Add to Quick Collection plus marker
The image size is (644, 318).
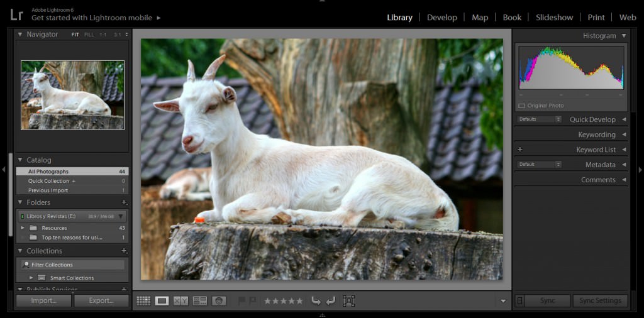[74, 181]
